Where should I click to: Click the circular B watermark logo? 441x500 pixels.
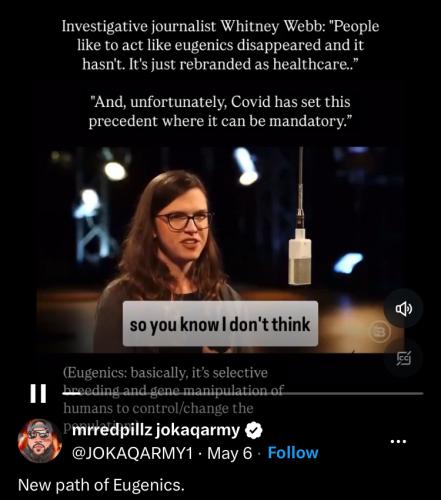click(379, 331)
